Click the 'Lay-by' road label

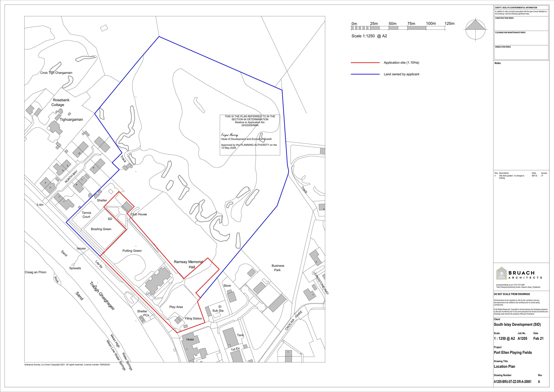tap(99, 264)
